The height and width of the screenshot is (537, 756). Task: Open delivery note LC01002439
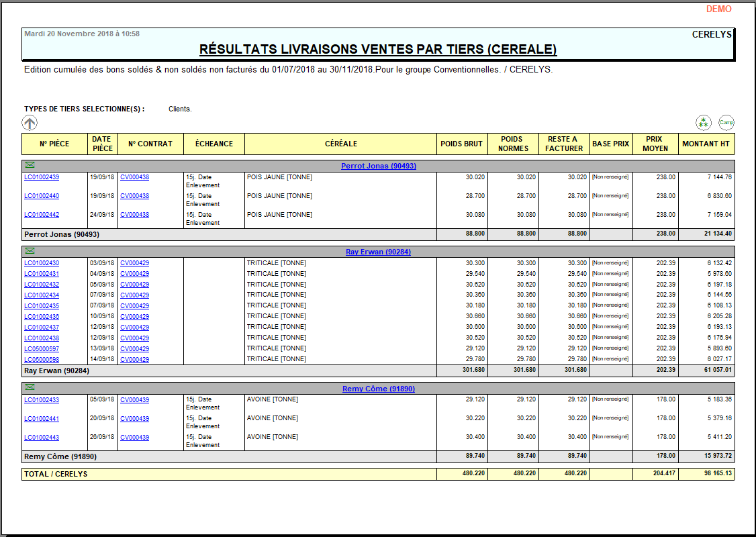click(x=42, y=177)
